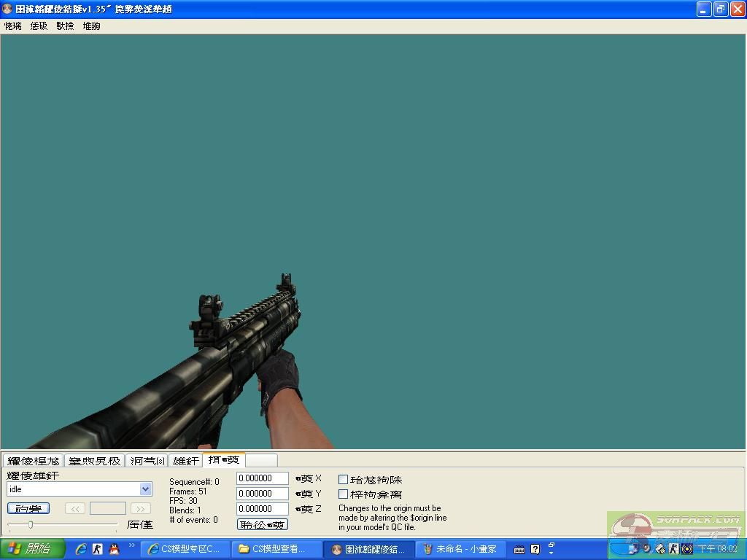Expand the idle sequence dropdown
The height and width of the screenshot is (560, 747).
tap(145, 489)
